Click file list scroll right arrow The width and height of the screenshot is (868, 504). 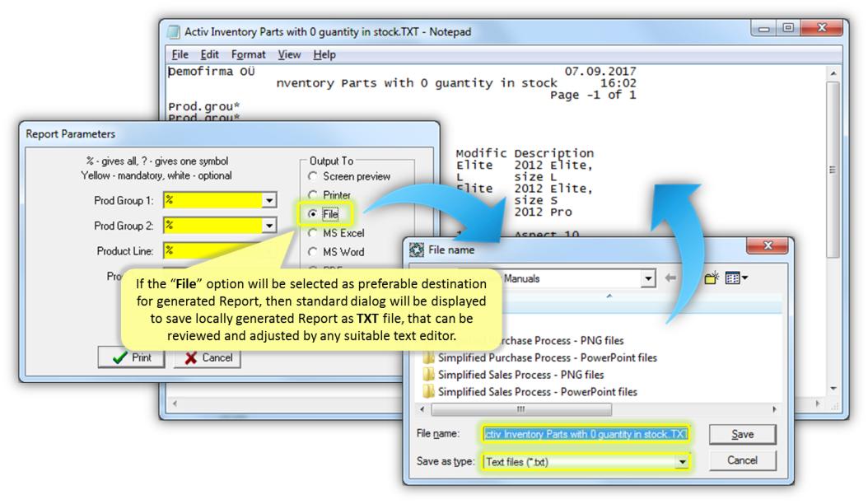click(x=774, y=409)
